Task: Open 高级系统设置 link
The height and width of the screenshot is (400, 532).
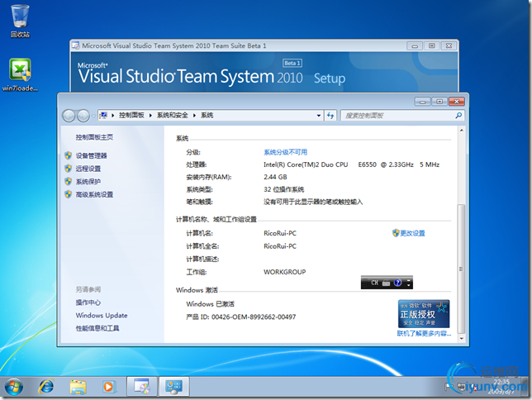Action: coord(94,194)
